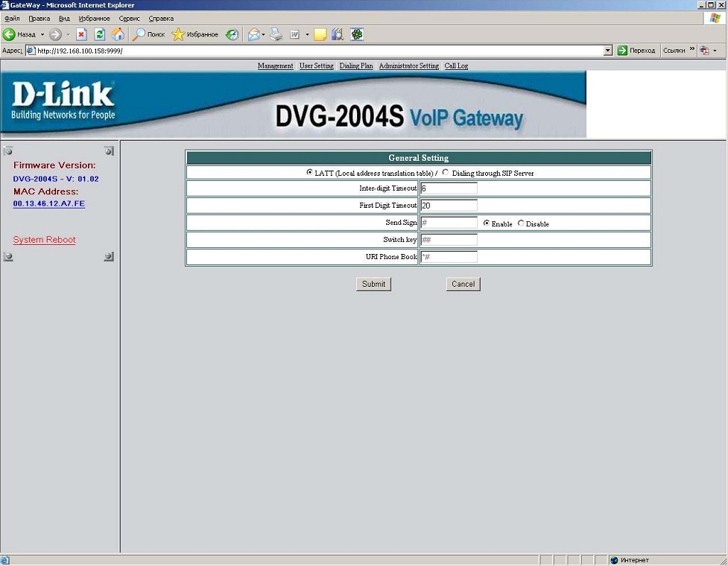Image resolution: width=728 pixels, height=566 pixels.
Task: Click the System Reboot link
Action: 44,240
